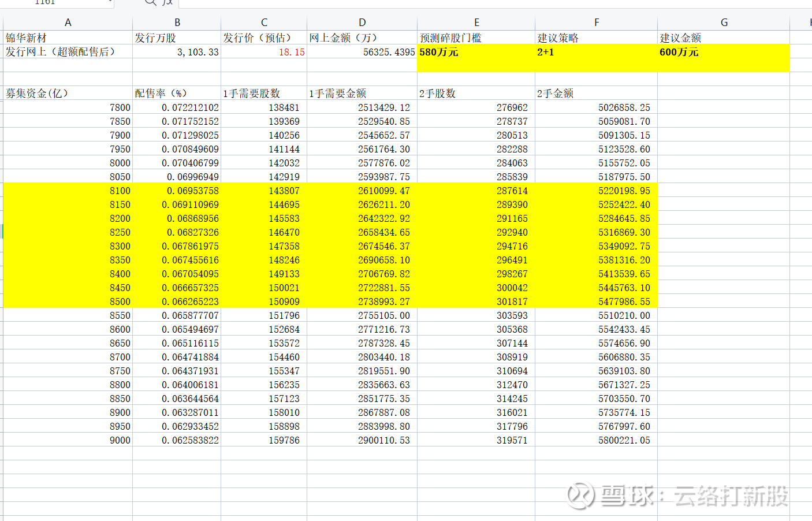Select the highlighted 0.066265223 cell
Image resolution: width=812 pixels, height=521 pixels.
(x=177, y=301)
